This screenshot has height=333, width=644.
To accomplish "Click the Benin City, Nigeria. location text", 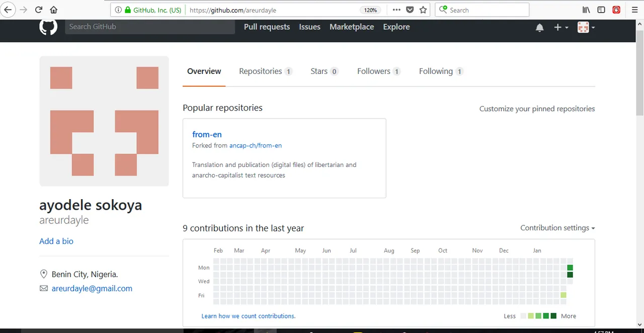I will point(85,275).
